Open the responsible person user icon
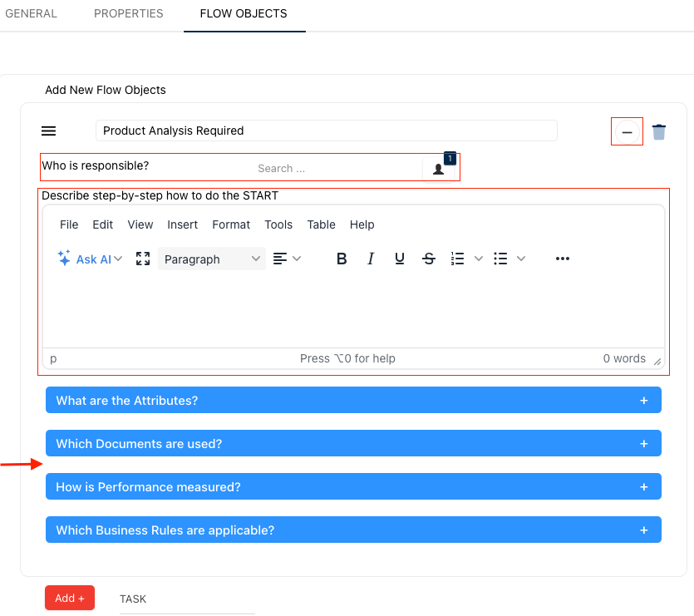The height and width of the screenshot is (616, 694). click(438, 169)
